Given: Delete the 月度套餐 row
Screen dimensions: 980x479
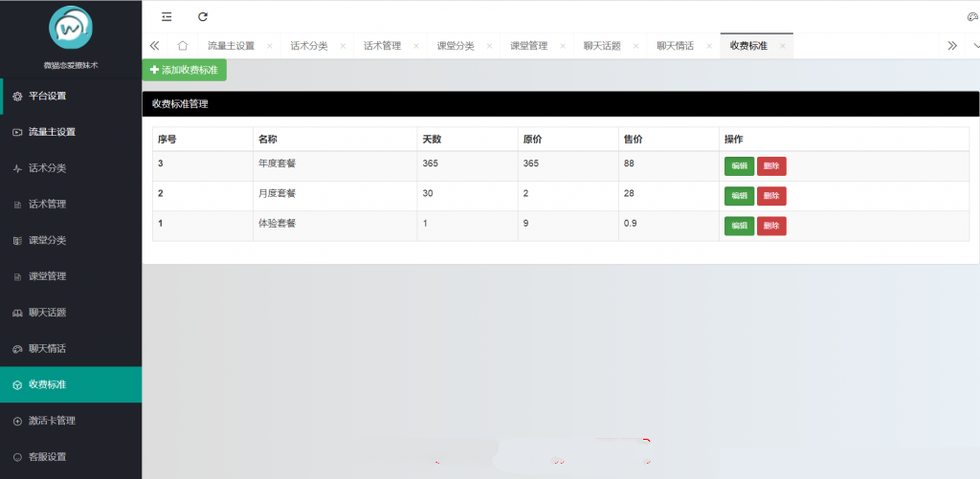Looking at the screenshot, I should 771,196.
